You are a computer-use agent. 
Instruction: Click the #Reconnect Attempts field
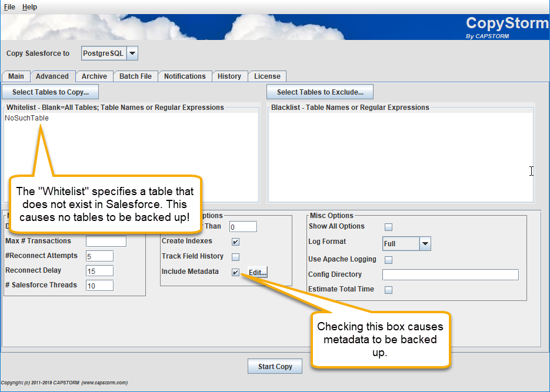point(99,256)
